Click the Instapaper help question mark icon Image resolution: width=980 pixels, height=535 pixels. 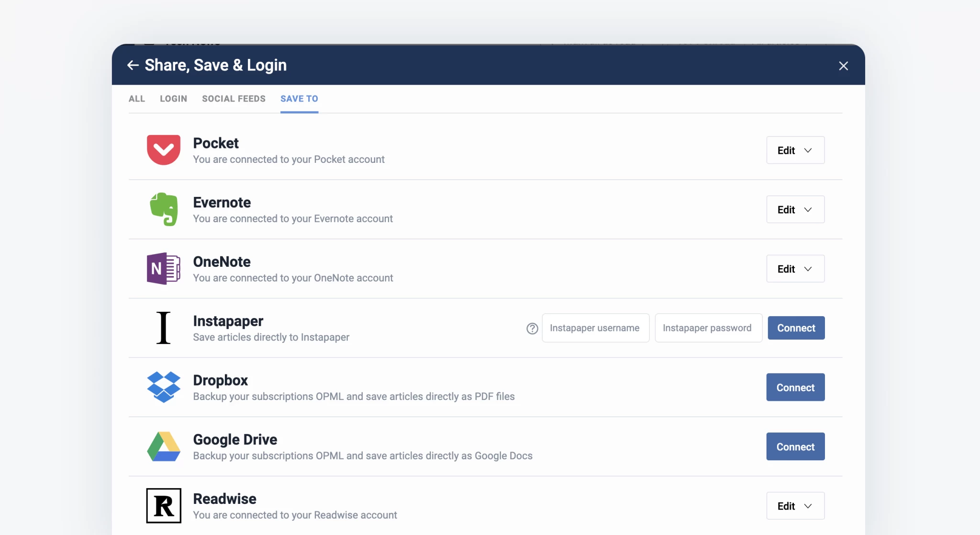click(x=531, y=329)
